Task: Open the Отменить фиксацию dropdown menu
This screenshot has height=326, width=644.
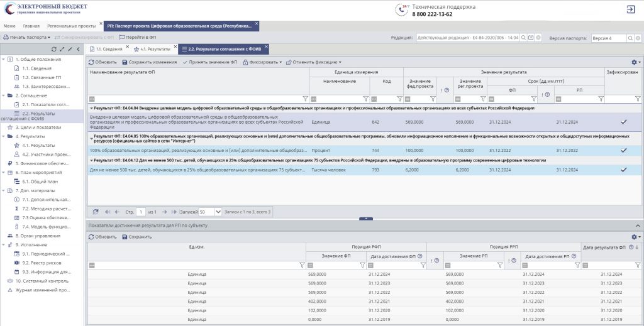Action: point(314,62)
